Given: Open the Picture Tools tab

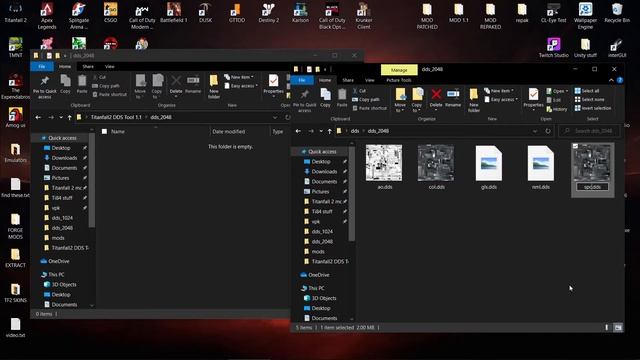Looking at the screenshot, I should pos(399,80).
